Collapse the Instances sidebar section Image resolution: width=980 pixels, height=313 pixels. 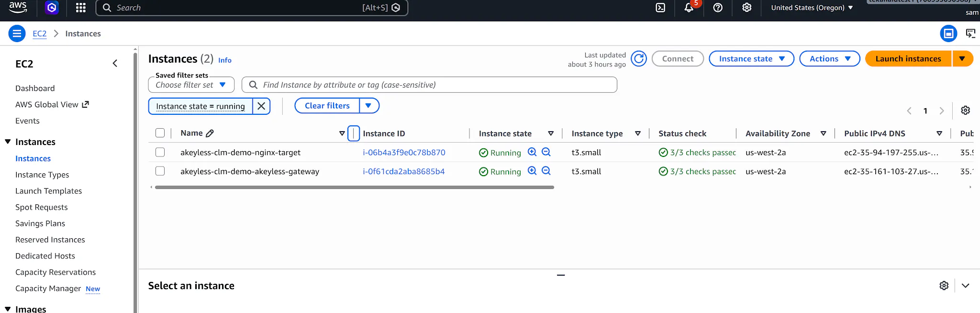[x=8, y=142]
